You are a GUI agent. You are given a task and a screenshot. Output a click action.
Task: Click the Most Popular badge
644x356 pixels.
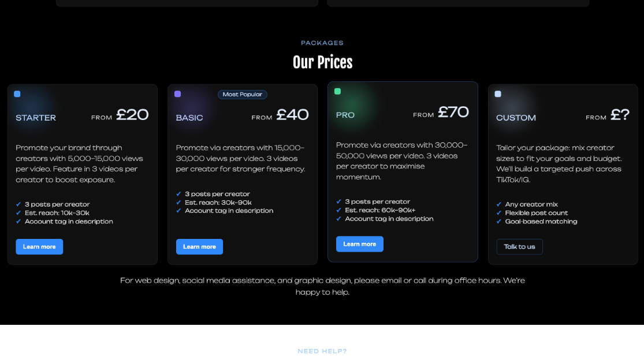tap(243, 94)
